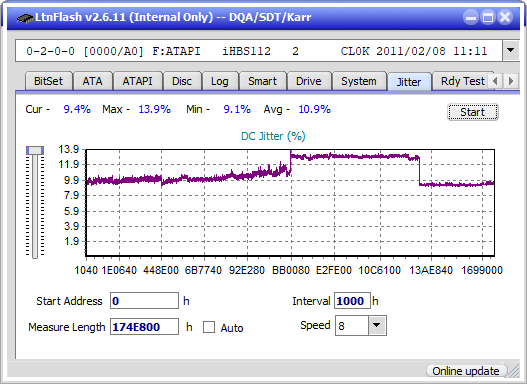
Task: Go to the System tab
Action: click(359, 81)
